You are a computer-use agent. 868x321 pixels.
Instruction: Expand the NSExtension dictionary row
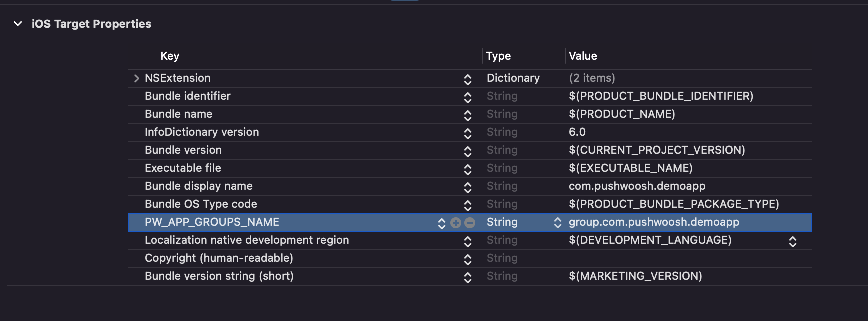tap(136, 78)
